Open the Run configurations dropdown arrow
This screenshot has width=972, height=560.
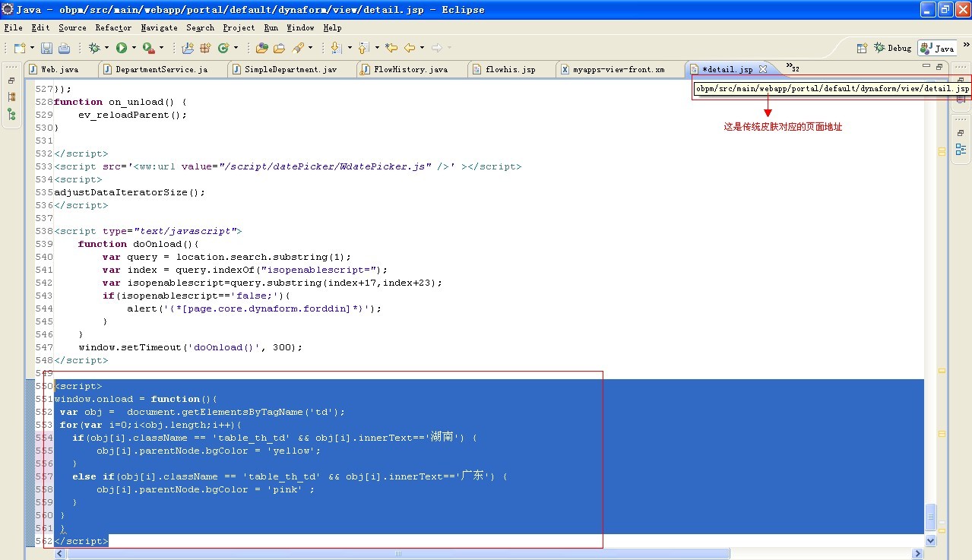pos(134,48)
